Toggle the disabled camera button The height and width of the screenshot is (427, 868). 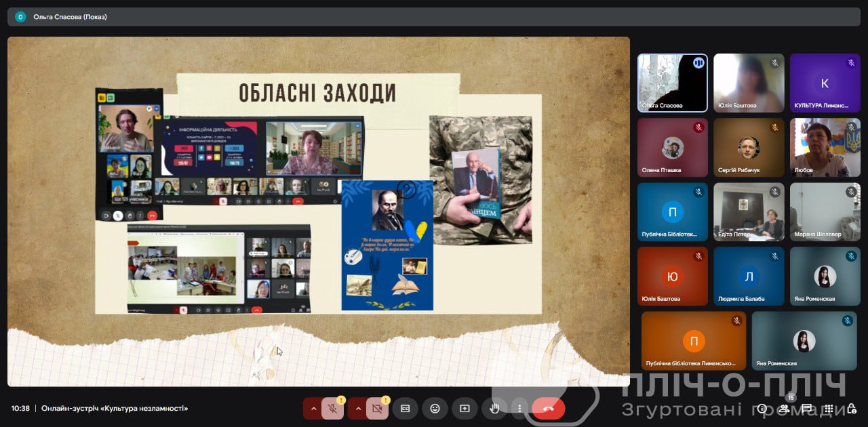377,409
